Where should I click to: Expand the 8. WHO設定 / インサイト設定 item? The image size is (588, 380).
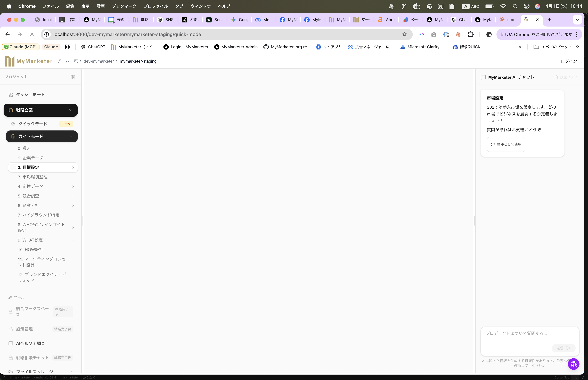(x=73, y=227)
